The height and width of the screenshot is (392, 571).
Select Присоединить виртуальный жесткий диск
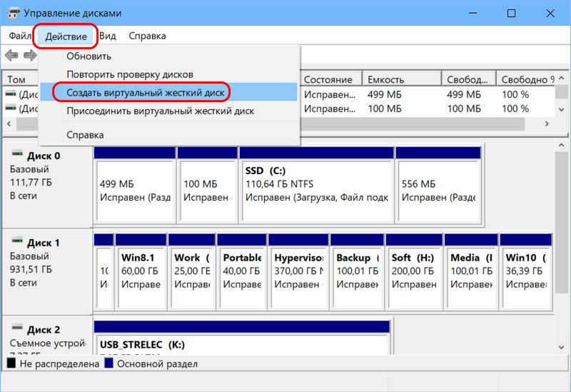tap(169, 111)
